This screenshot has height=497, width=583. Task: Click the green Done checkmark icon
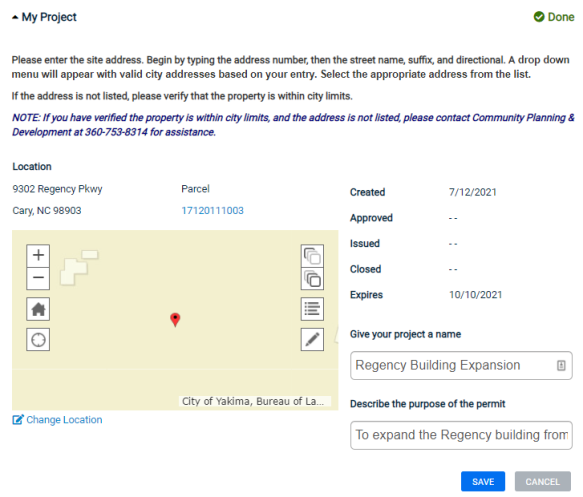click(539, 17)
